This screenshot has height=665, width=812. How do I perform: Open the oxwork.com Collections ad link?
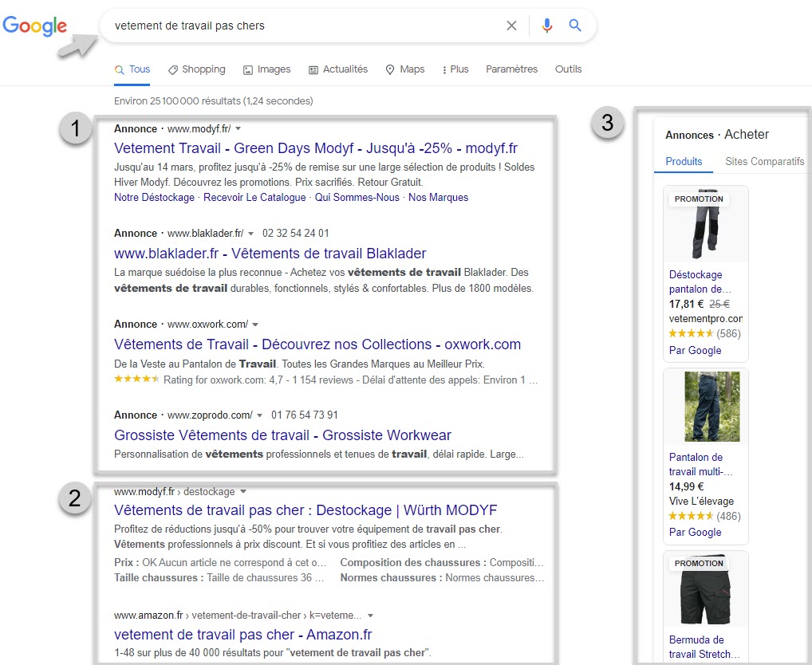click(x=317, y=344)
